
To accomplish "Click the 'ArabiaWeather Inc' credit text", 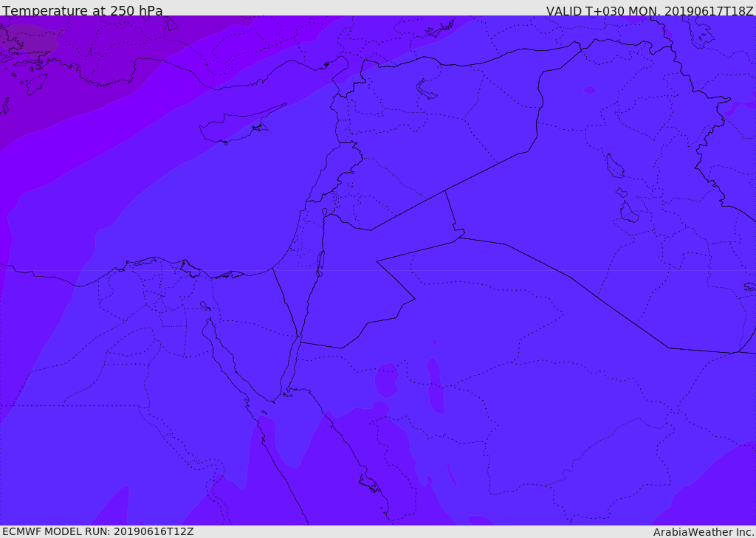I will click(703, 532).
